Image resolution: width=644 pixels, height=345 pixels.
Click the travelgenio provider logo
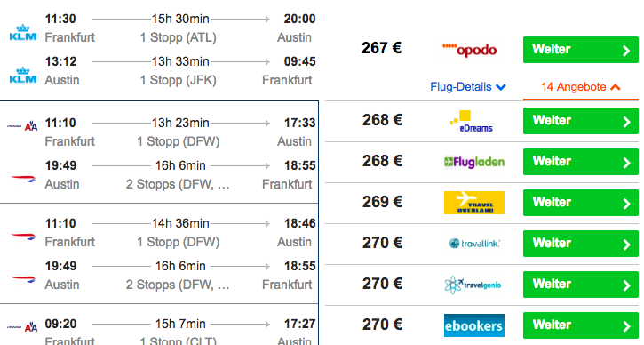click(x=473, y=285)
